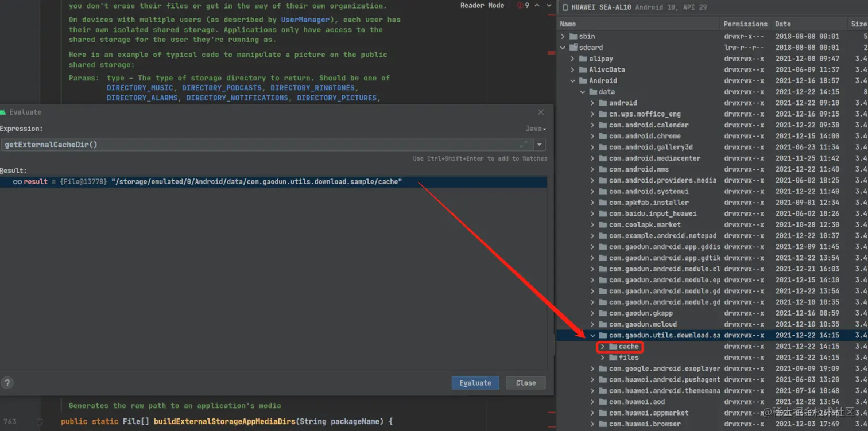Select the cn.wps.moffice_eng row
This screenshot has width=868, height=431.
tap(712, 114)
